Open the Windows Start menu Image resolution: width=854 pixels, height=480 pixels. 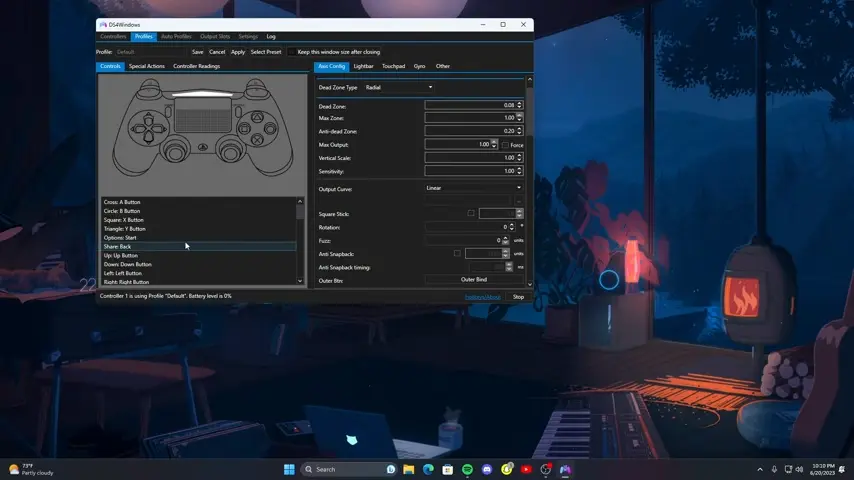click(289, 469)
